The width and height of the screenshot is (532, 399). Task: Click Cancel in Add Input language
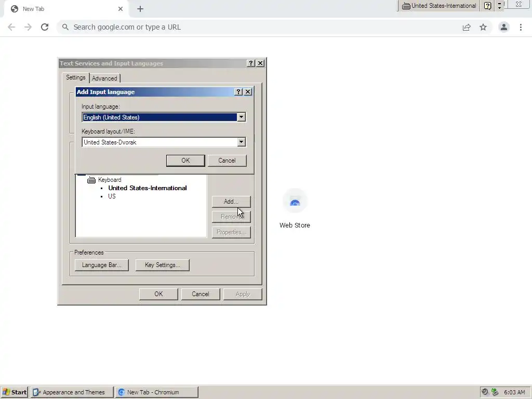click(227, 161)
